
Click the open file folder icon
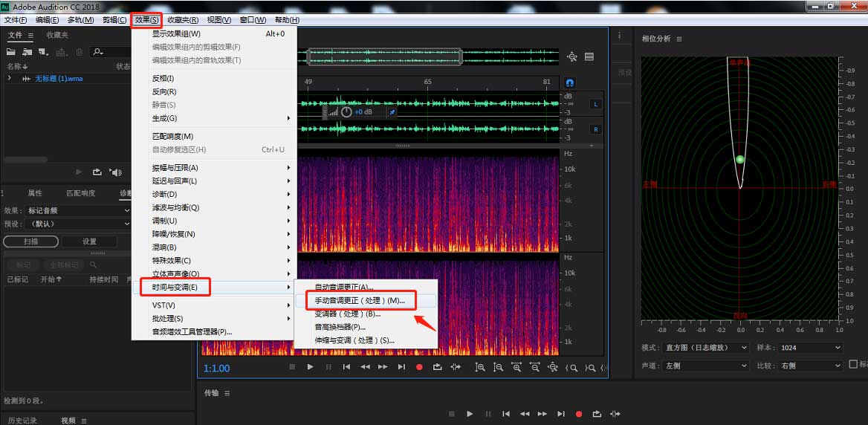pos(11,52)
